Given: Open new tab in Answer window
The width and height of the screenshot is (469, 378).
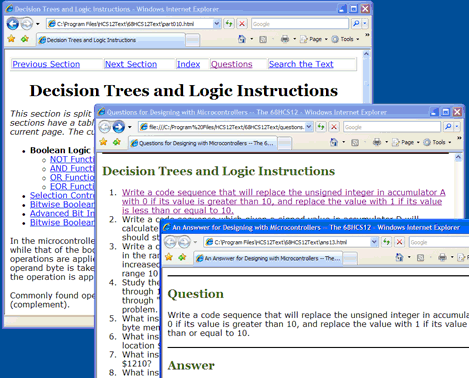Looking at the screenshot, I should 350,258.
